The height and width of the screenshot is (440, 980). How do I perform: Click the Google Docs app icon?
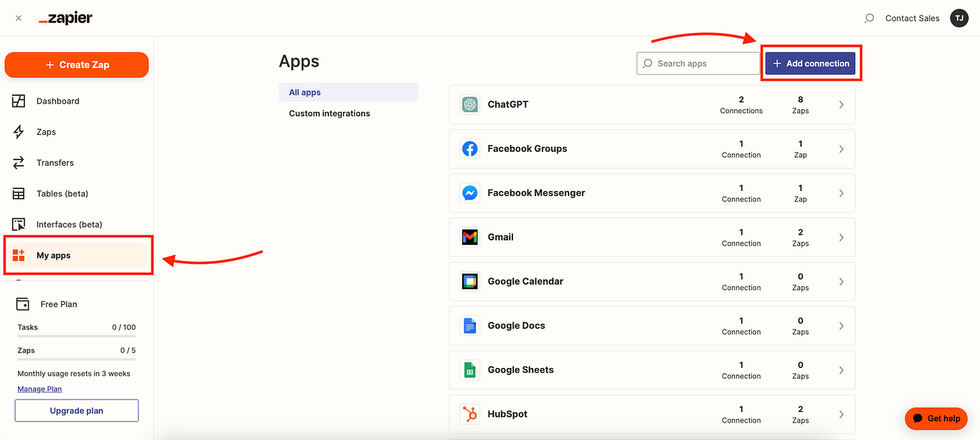[470, 325]
